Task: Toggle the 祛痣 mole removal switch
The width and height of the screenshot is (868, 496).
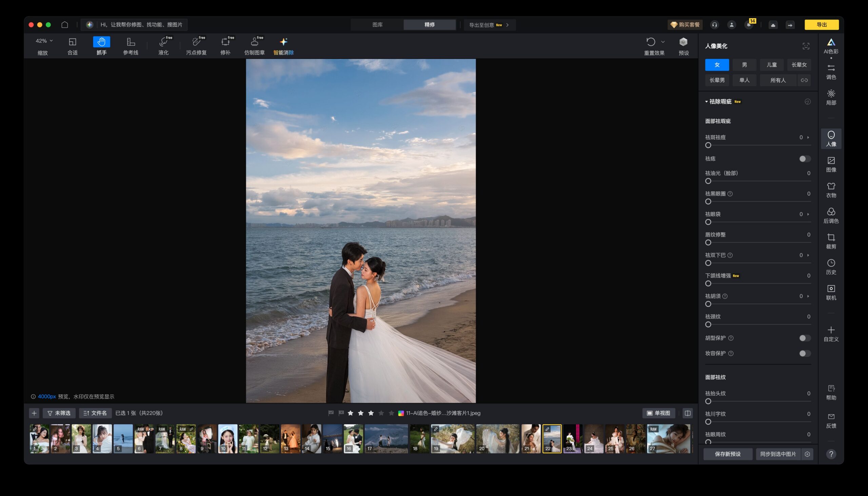Action: [805, 159]
